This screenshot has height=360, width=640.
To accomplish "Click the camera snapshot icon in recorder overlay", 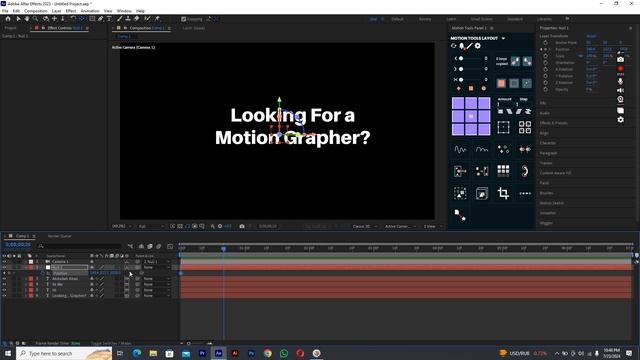I will (x=620, y=59).
